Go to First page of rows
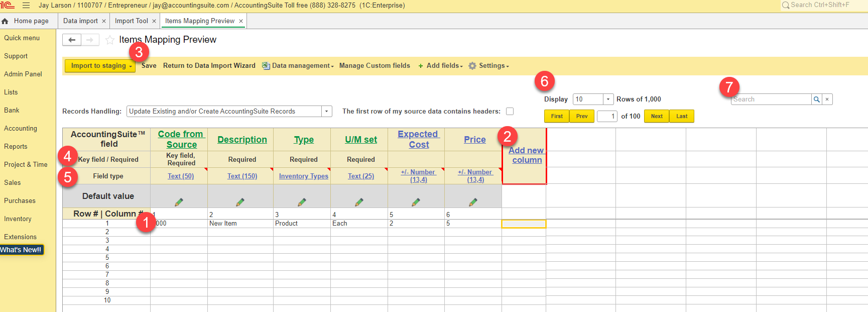 (x=557, y=116)
